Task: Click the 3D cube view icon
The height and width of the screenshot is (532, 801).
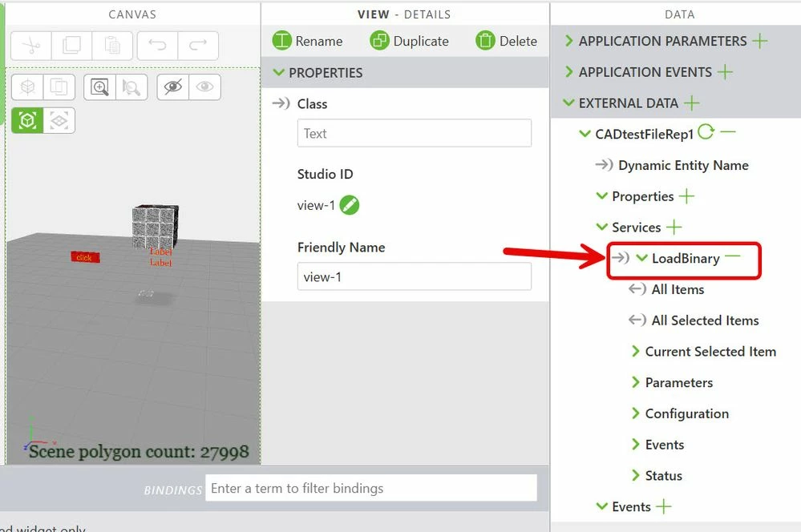Action: click(x=27, y=87)
